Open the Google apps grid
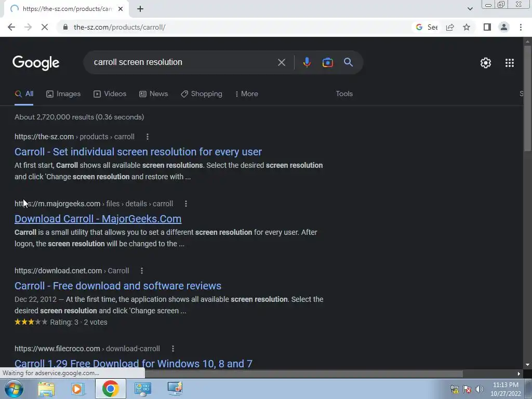This screenshot has height=399, width=532. point(509,63)
